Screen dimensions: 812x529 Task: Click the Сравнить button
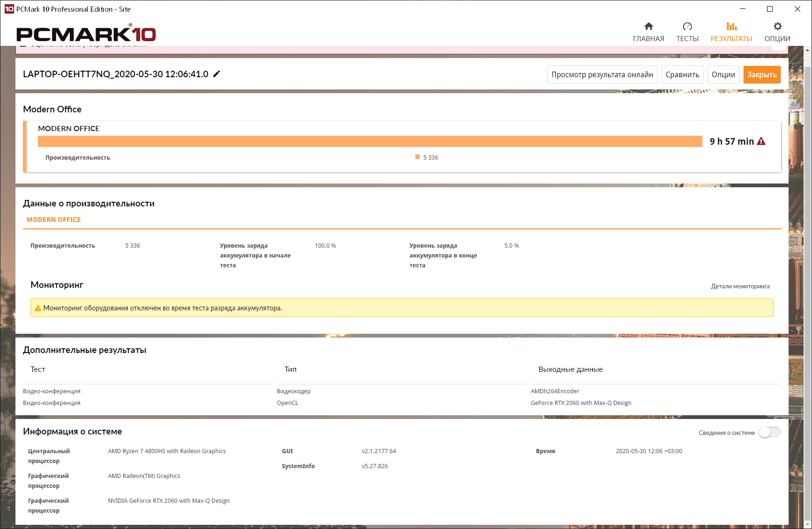(x=682, y=75)
